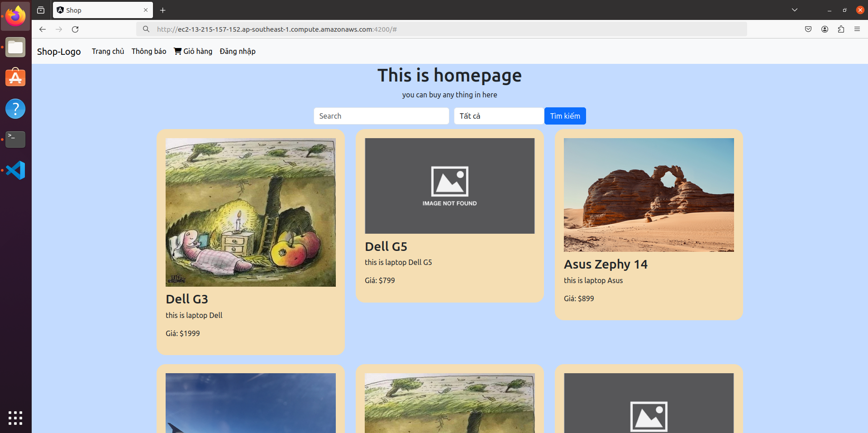Click Firefox back navigation arrow
The width and height of the screenshot is (868, 433).
[x=43, y=29]
